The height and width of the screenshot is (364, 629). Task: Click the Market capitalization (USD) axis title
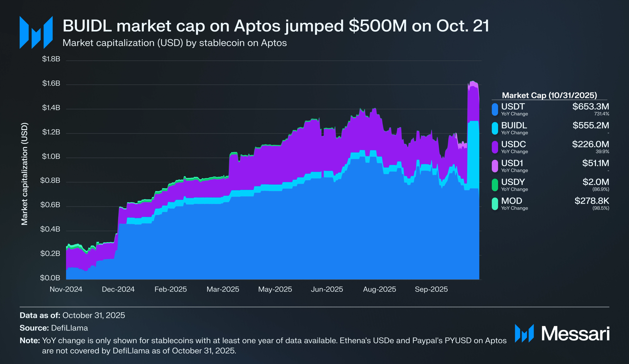pyautogui.click(x=24, y=174)
